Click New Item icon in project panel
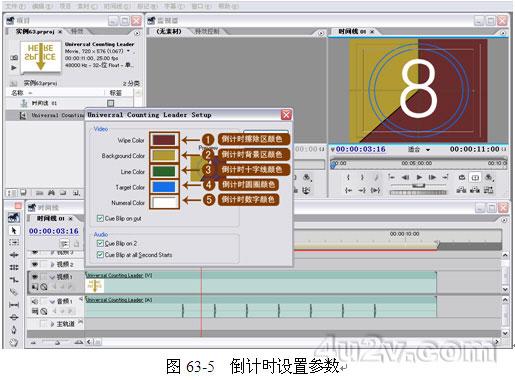Image resolution: width=515 pixels, height=380 pixels. [x=76, y=193]
